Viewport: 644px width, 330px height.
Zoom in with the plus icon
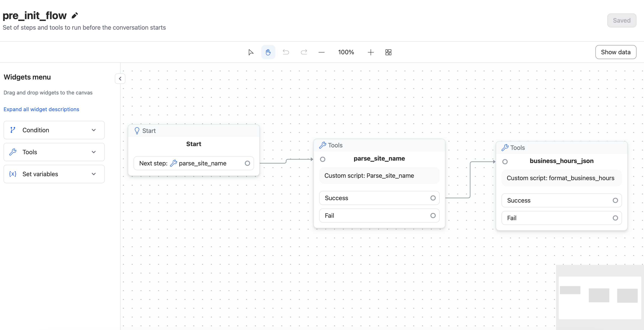point(371,52)
